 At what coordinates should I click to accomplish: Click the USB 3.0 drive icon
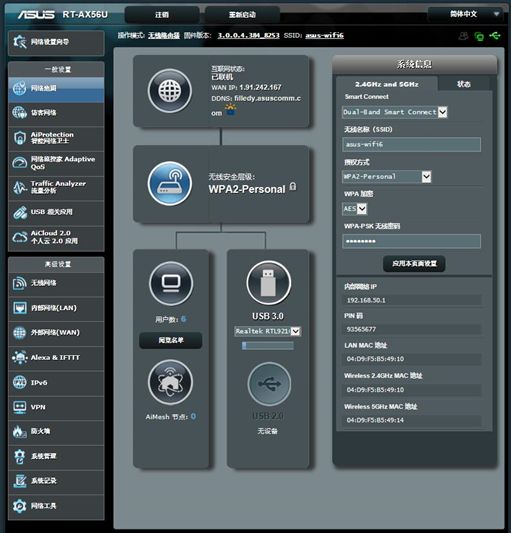coord(269,282)
